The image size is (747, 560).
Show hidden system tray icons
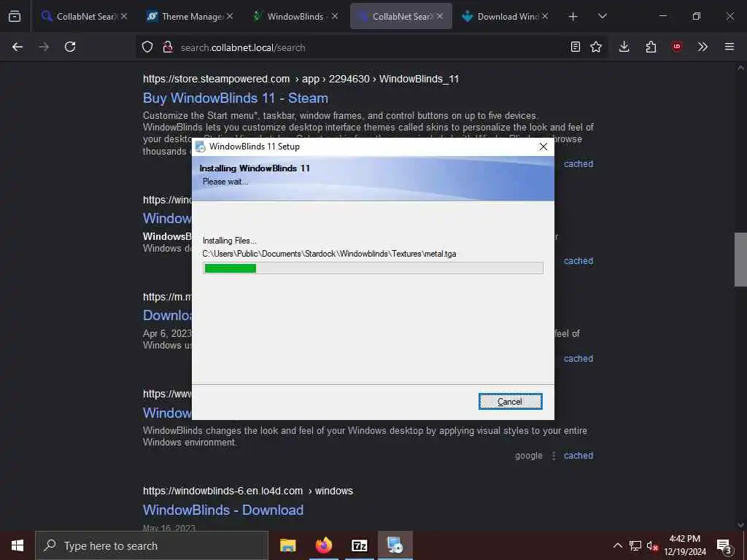(x=617, y=545)
